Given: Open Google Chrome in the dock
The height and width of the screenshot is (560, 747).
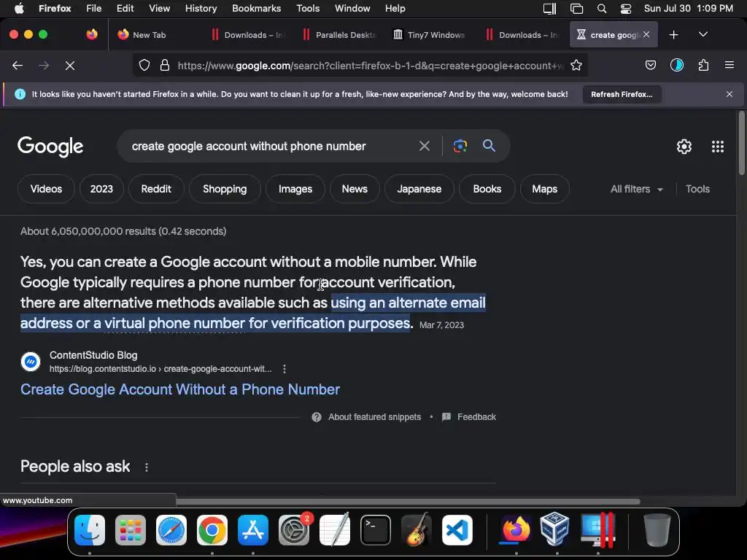Looking at the screenshot, I should (212, 530).
